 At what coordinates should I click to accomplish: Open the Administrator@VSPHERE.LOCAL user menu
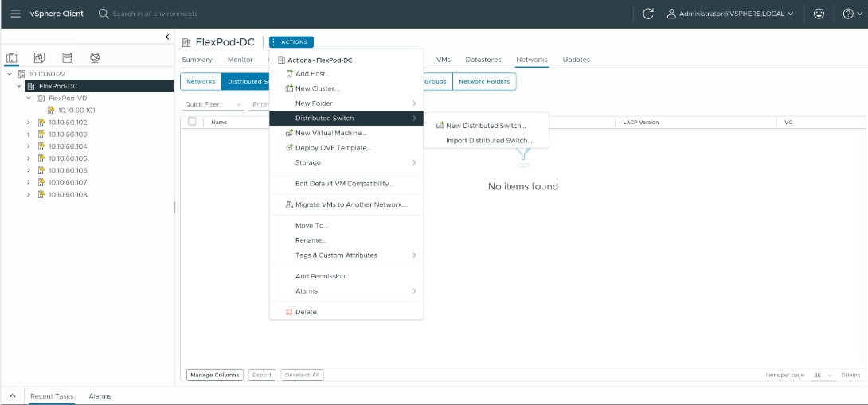coord(730,14)
